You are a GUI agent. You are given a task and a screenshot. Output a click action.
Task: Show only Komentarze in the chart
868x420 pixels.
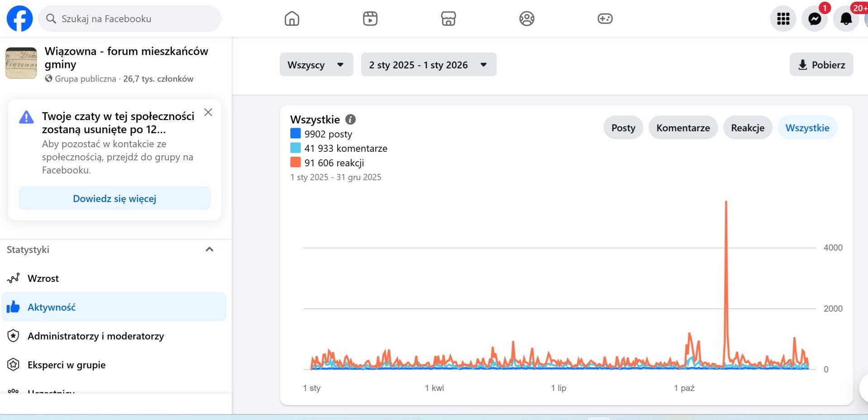683,128
